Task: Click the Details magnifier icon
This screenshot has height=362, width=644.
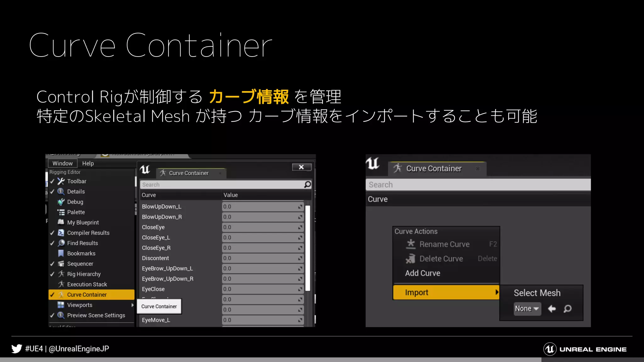Action: click(x=61, y=191)
